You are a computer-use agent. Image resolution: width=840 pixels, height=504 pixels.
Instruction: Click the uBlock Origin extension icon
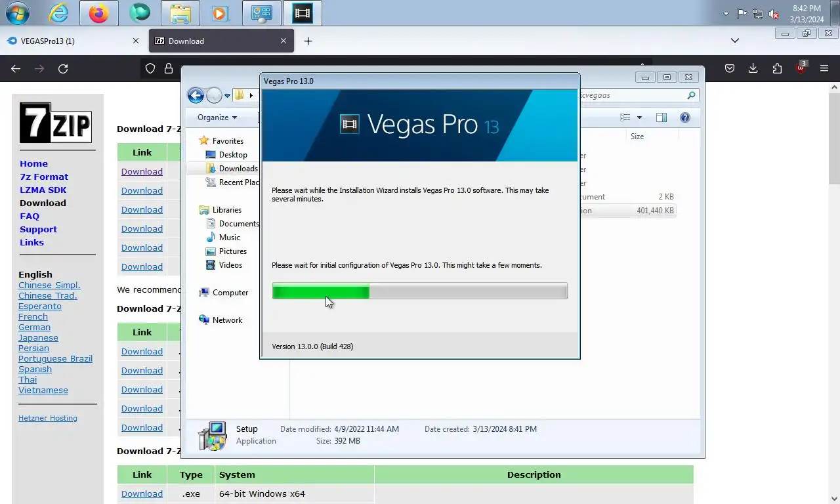[801, 68]
